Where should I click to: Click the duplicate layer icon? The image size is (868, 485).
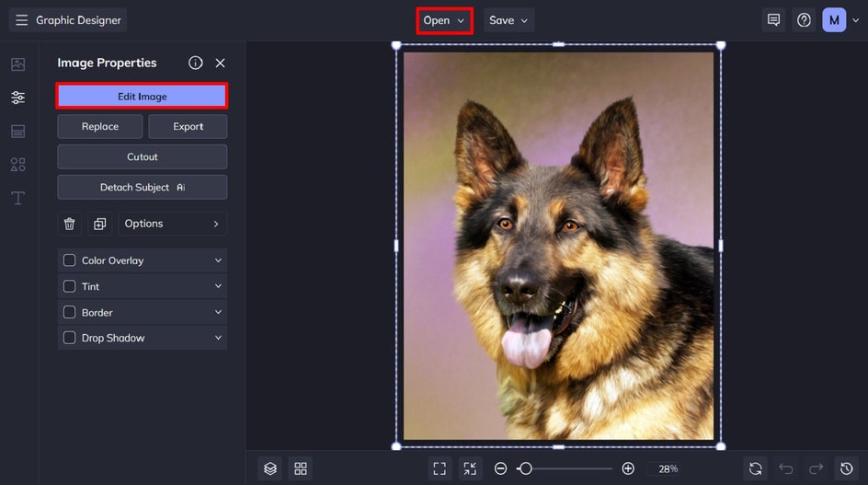click(x=99, y=224)
